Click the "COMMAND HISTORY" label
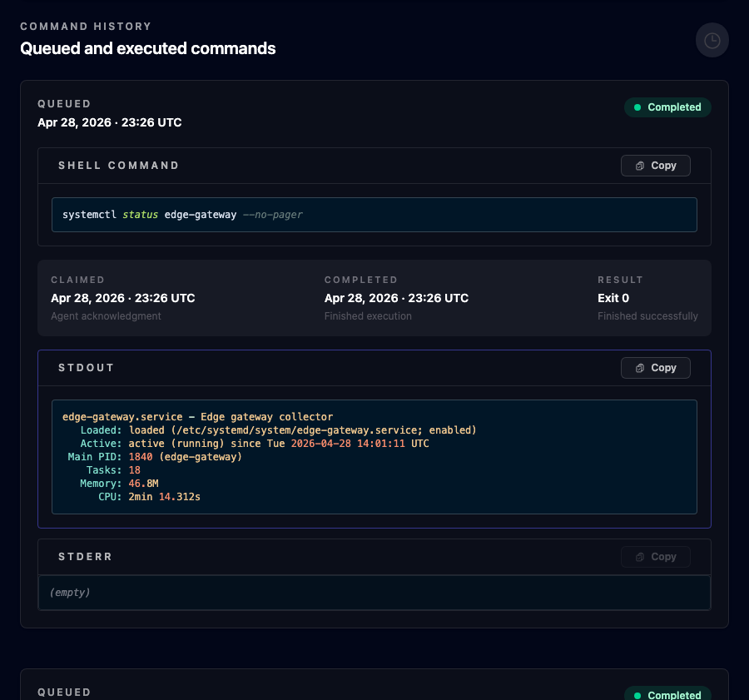 (86, 27)
